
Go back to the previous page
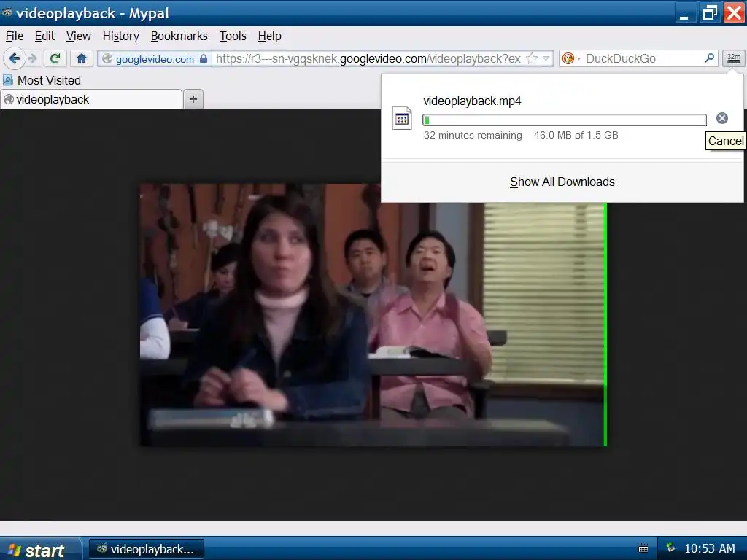click(x=15, y=58)
